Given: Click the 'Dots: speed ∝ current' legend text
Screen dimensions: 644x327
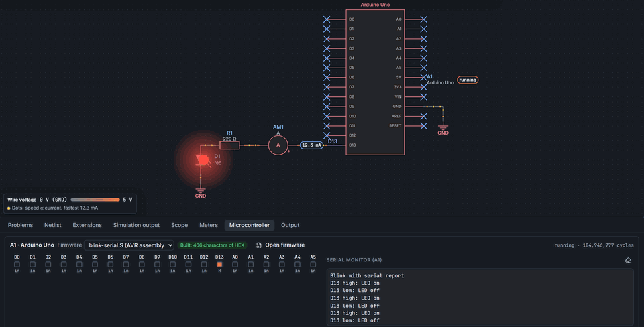Looking at the screenshot, I should (55, 208).
